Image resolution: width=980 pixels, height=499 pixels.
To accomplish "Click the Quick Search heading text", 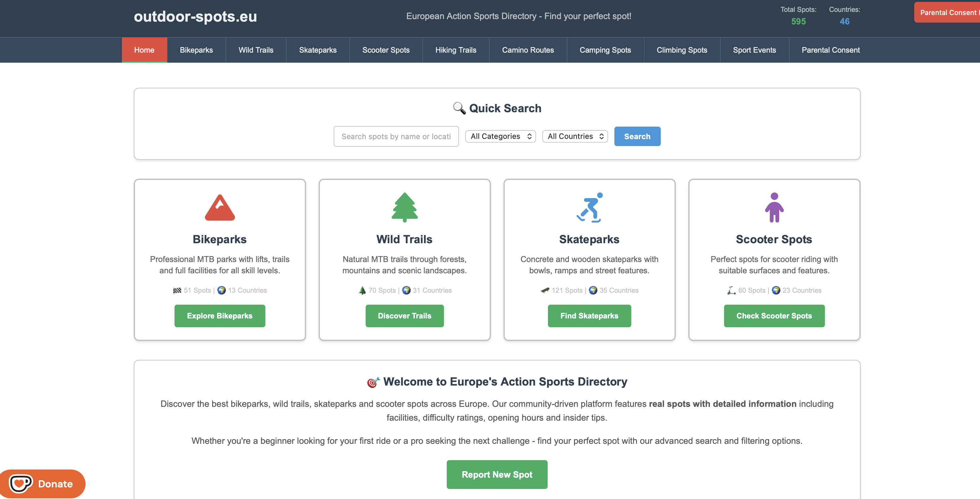I will tap(505, 108).
